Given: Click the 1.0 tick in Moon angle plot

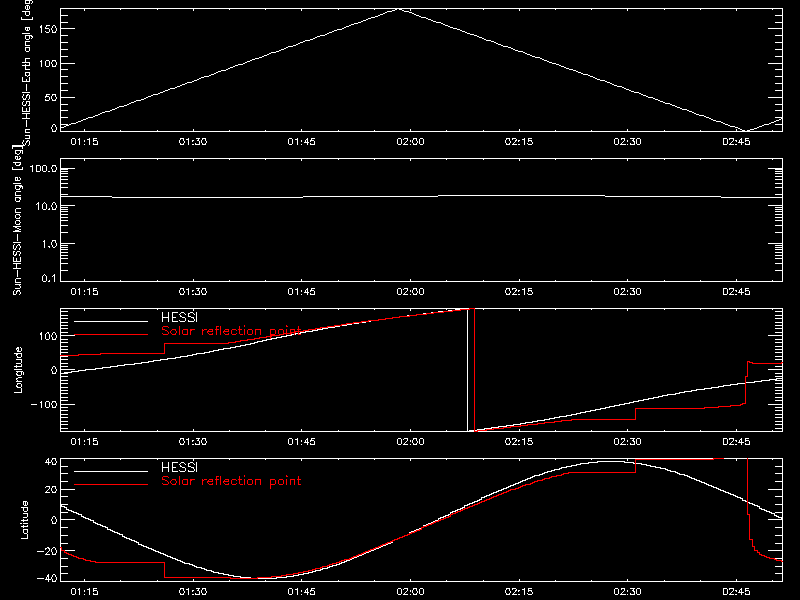Looking at the screenshot, I should coord(50,244).
